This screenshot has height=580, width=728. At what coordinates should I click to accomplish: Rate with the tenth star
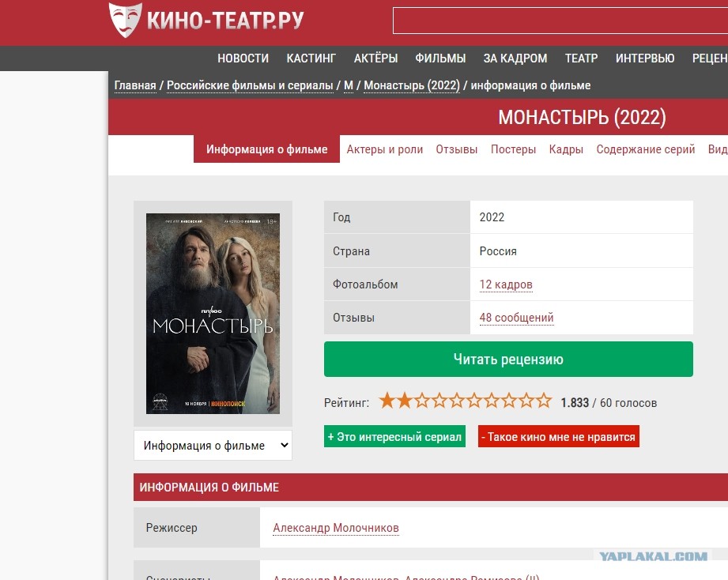point(544,401)
